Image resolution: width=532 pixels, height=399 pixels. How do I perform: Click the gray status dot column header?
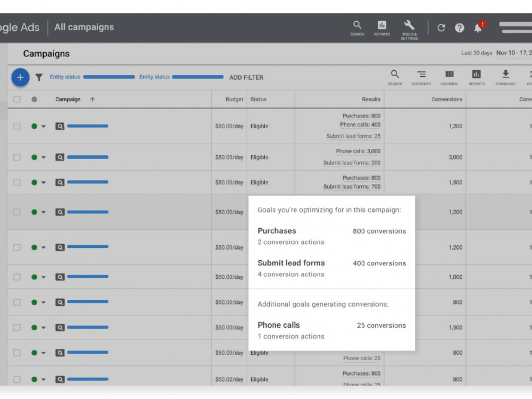pyautogui.click(x=34, y=99)
